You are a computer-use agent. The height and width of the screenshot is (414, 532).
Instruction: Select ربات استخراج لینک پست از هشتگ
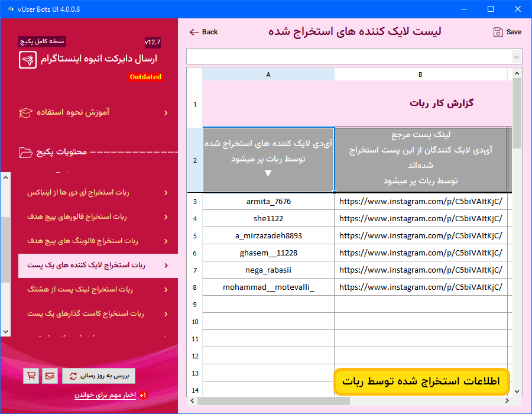pyautogui.click(x=98, y=289)
